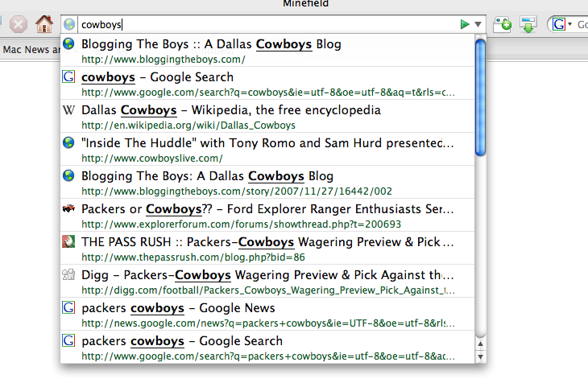
Task: Click the green Go arrow in the address bar
Action: [465, 24]
